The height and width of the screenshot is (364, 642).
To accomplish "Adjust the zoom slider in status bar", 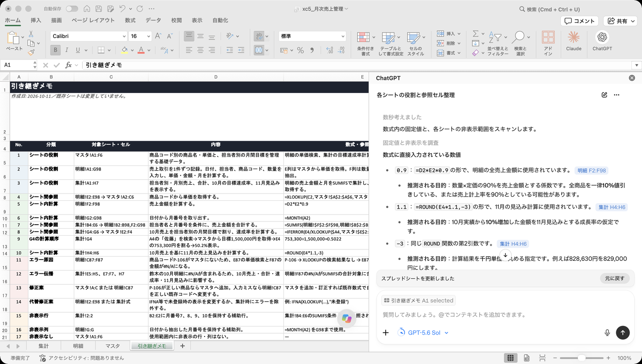I will point(581,358).
